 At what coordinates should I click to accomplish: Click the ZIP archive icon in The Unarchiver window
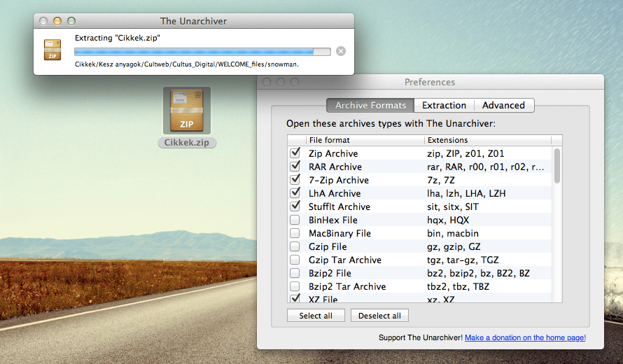52,50
